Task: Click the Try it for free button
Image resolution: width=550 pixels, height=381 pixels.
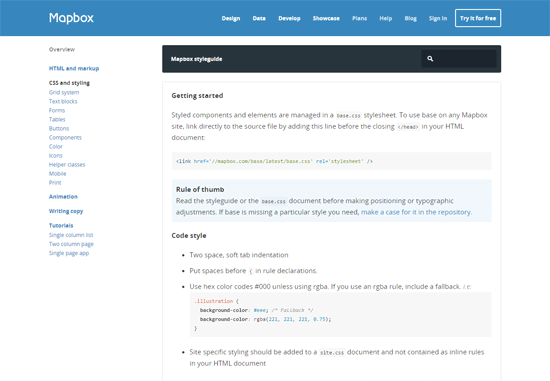Action: pyautogui.click(x=478, y=18)
